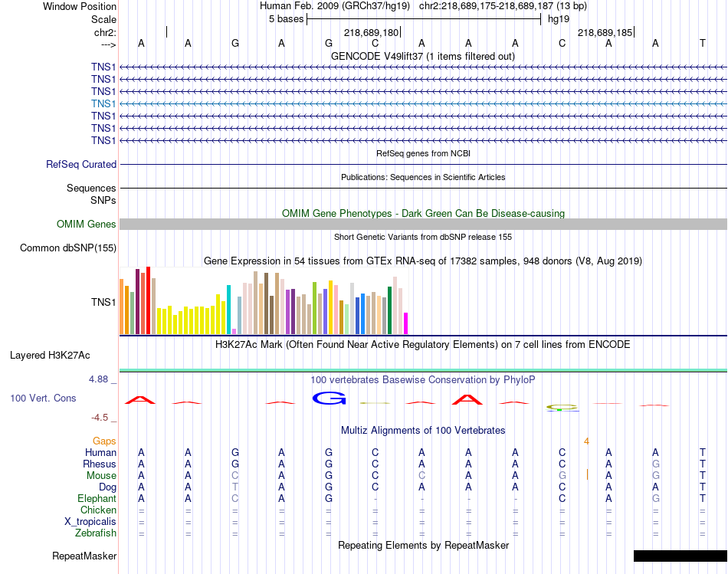This screenshot has height=574, width=728.
Task: Click the OMIM Genes label
Action: (x=87, y=225)
